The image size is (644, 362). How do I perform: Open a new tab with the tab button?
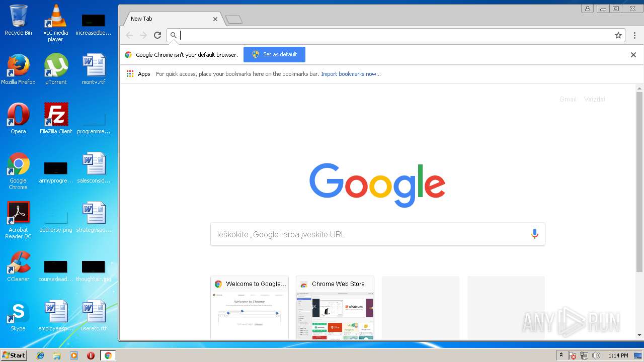[x=234, y=20]
